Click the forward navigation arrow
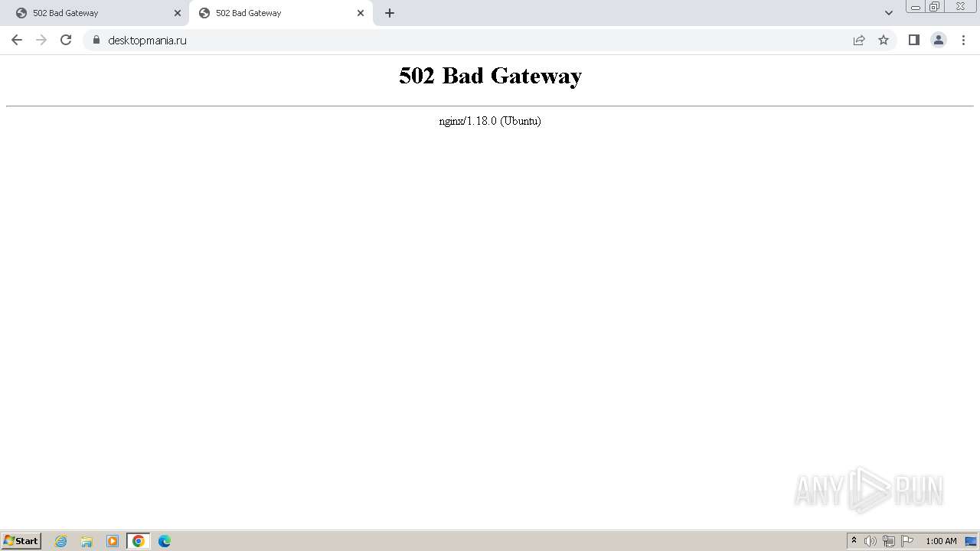The image size is (980, 551). tap(41, 40)
